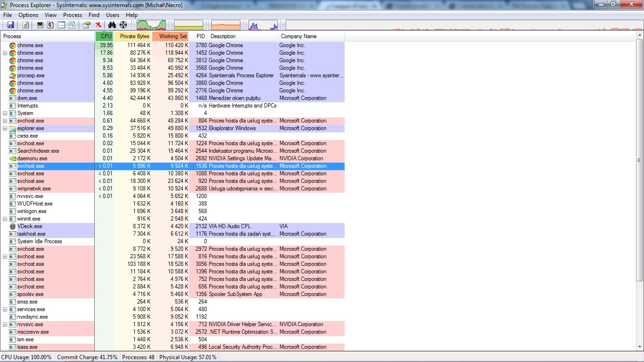
Task: Collapse the chrome.exe PID 1452 tree node
Action: (x=5, y=53)
